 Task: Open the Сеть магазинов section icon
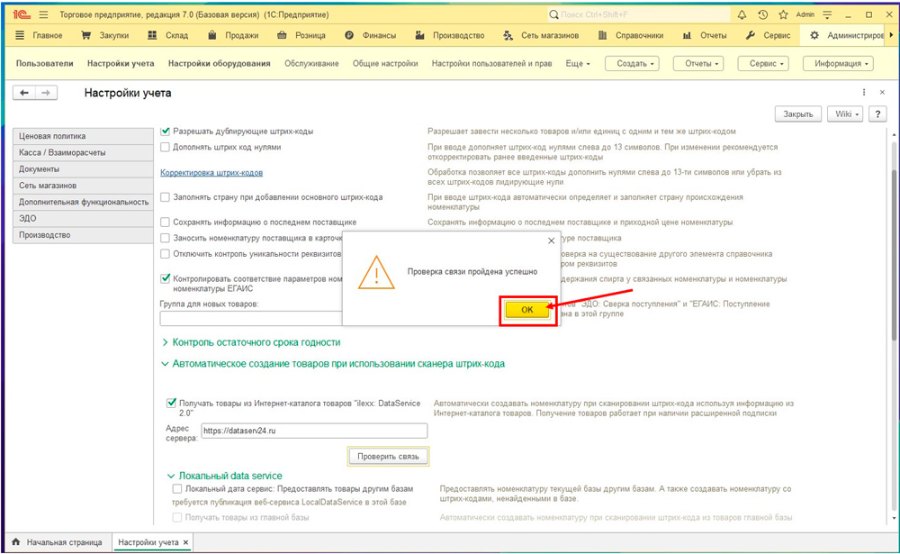[x=508, y=35]
